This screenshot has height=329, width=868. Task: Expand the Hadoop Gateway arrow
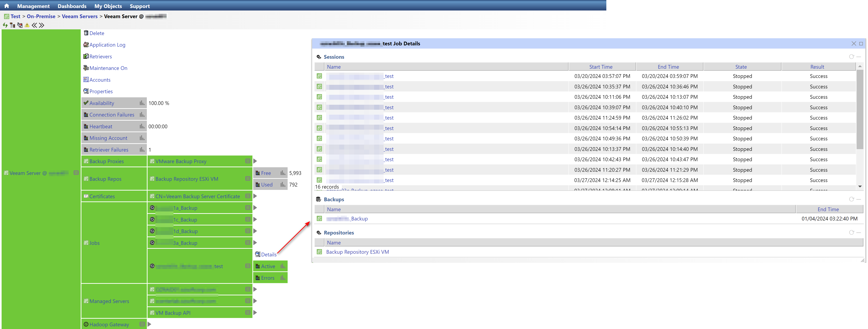(x=149, y=324)
